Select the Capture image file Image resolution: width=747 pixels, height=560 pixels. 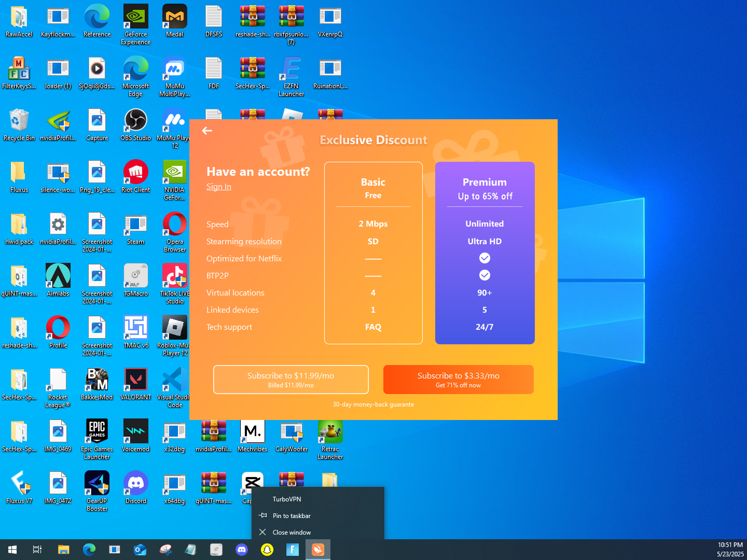point(97,125)
